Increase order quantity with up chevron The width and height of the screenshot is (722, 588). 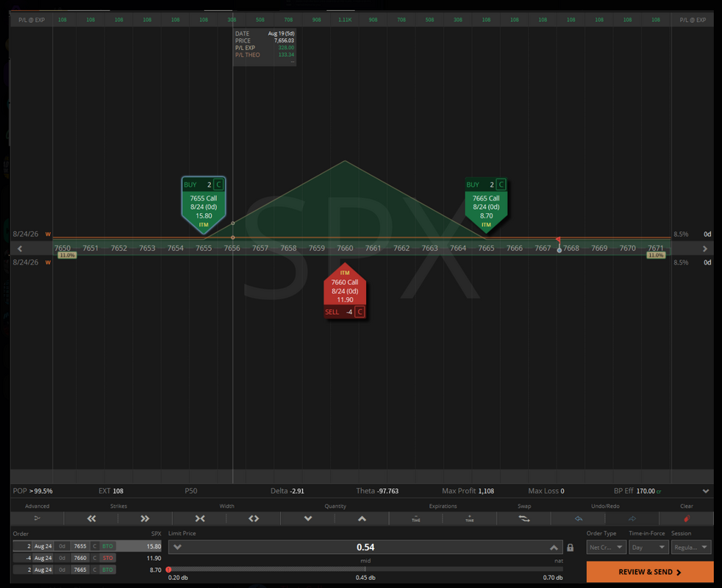click(362, 518)
